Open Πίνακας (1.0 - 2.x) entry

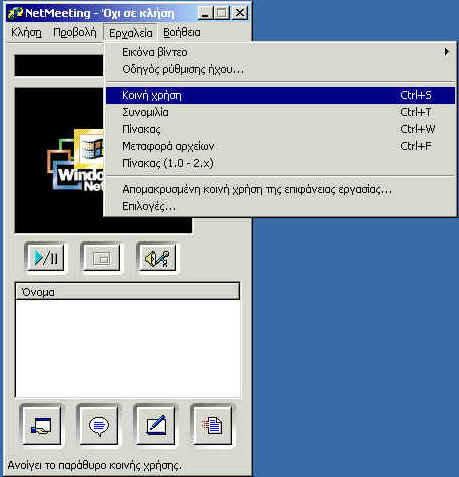click(x=280, y=163)
